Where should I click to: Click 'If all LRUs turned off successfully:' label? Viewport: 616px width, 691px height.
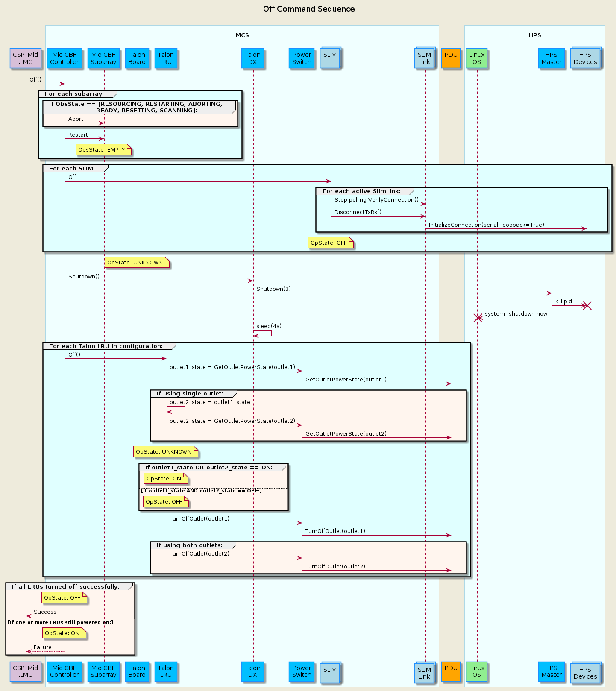[65, 586]
